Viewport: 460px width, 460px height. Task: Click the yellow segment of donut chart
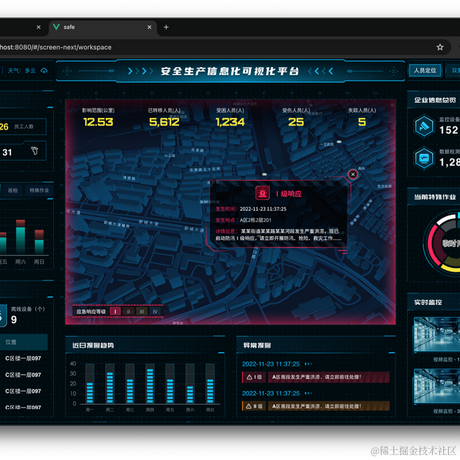[451, 268]
